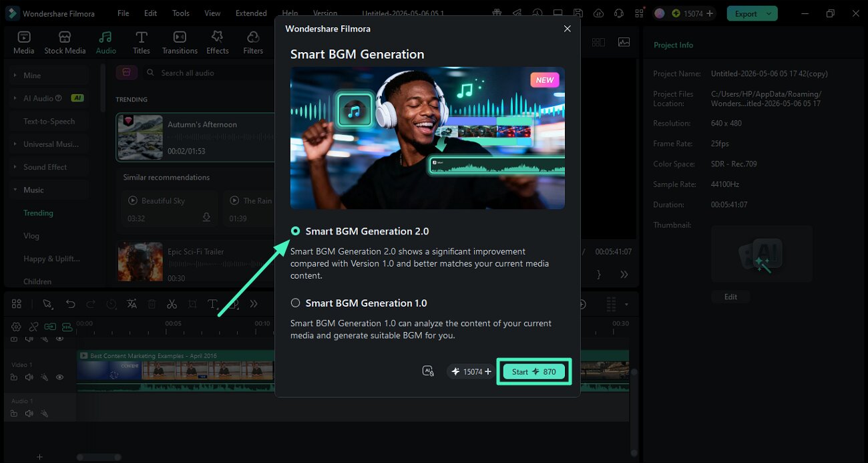Screen dimensions: 868x463
Task: Toggle the green auto-link icon in timeline header
Action: pyautogui.click(x=50, y=327)
